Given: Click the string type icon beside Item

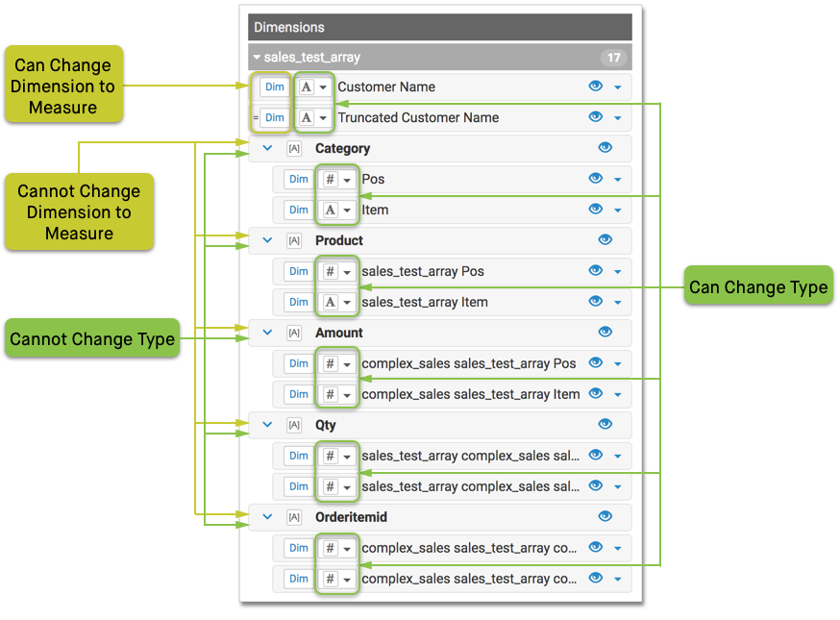Looking at the screenshot, I should click(331, 211).
